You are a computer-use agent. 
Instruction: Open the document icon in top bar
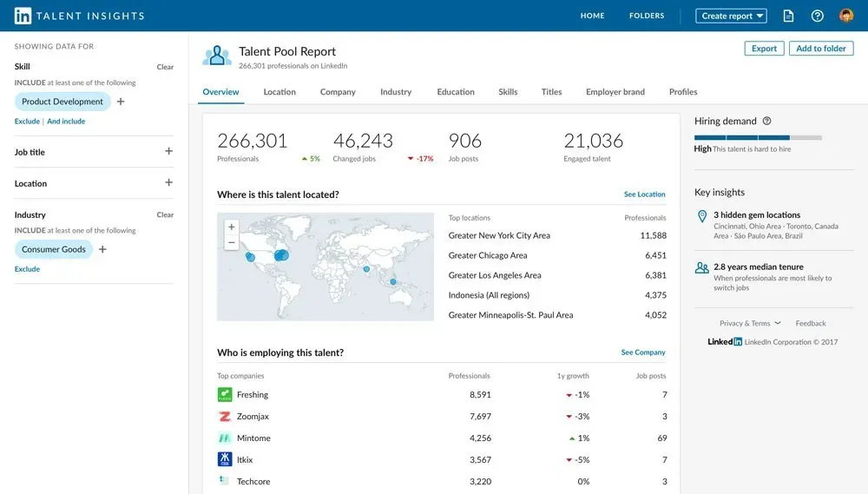pos(788,16)
